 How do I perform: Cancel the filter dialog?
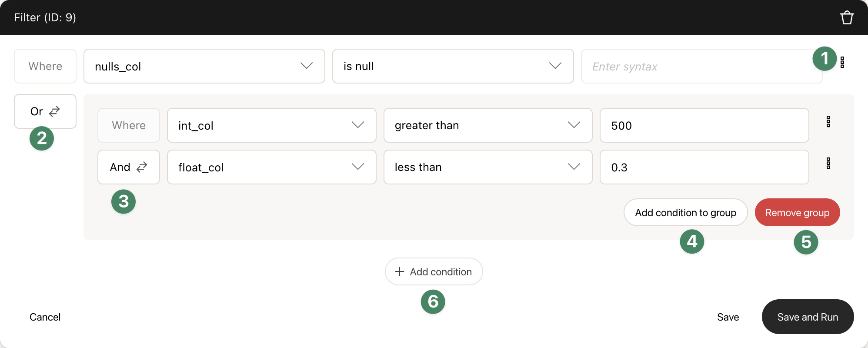tap(45, 317)
